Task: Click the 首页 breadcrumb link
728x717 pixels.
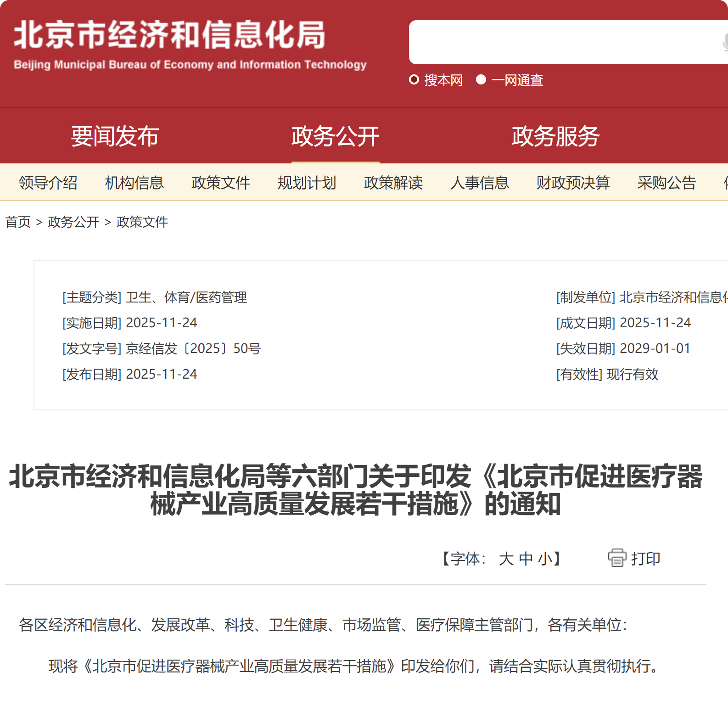Action: click(x=18, y=222)
